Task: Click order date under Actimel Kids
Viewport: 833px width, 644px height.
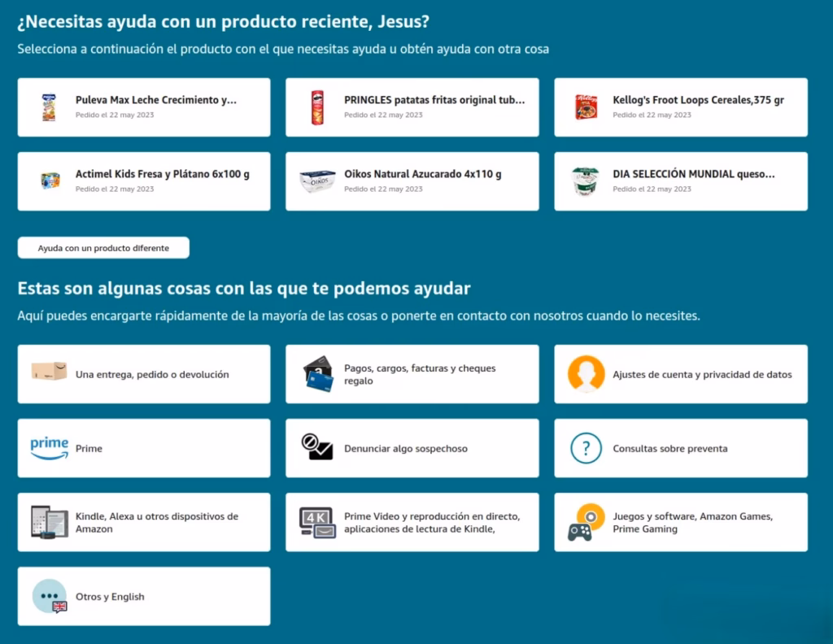Action: [x=115, y=189]
